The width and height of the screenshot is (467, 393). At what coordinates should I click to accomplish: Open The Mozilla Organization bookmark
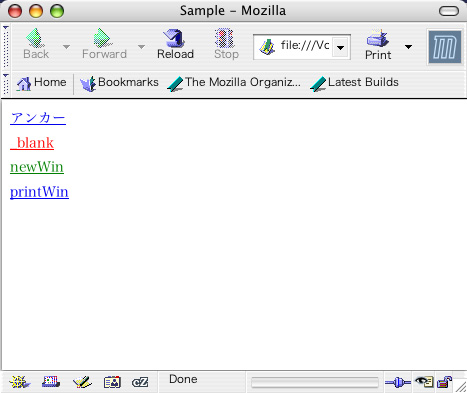tap(234, 83)
